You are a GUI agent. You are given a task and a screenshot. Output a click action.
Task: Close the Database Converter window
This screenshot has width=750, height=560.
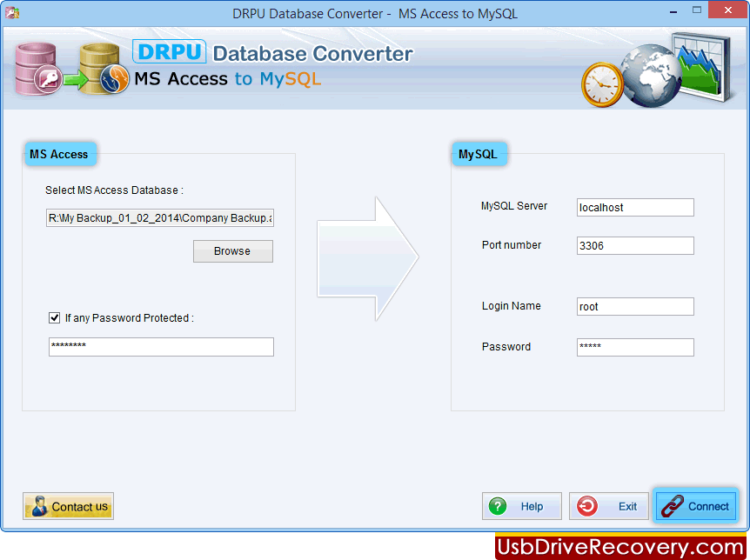(x=727, y=10)
